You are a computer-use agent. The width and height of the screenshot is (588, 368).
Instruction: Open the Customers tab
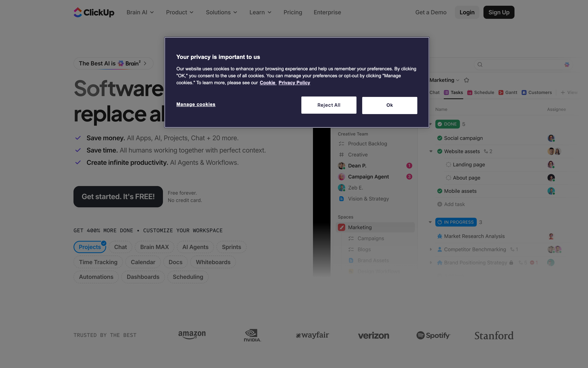tap(537, 92)
